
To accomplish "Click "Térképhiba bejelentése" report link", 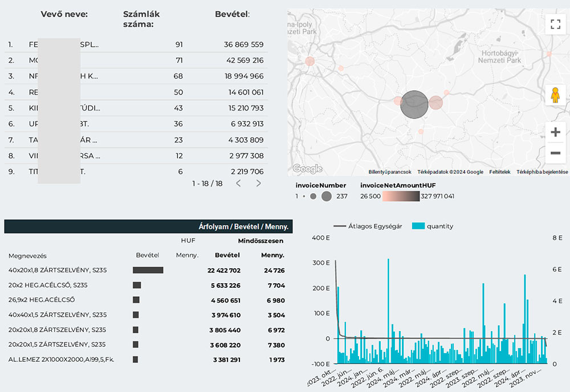I will pyautogui.click(x=542, y=171).
